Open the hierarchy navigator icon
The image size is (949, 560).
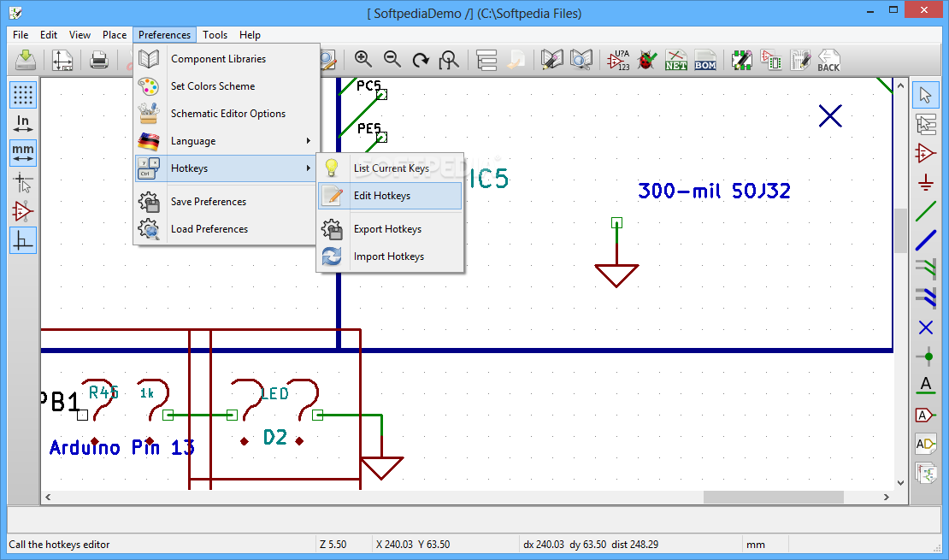pos(486,60)
